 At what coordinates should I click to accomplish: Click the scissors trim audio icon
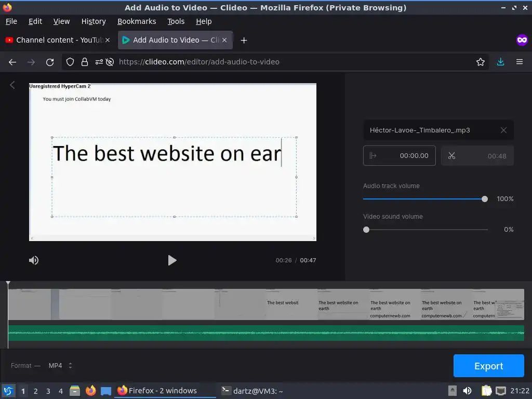click(451, 156)
